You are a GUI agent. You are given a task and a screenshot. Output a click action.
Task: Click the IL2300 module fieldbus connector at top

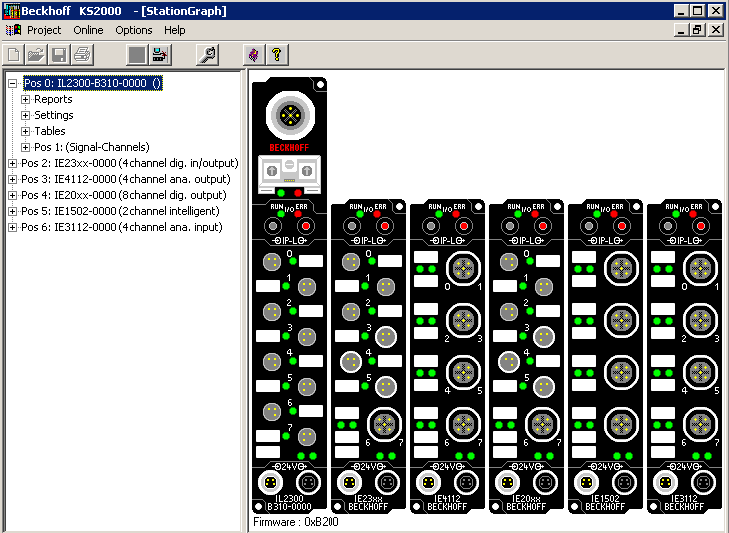point(290,115)
